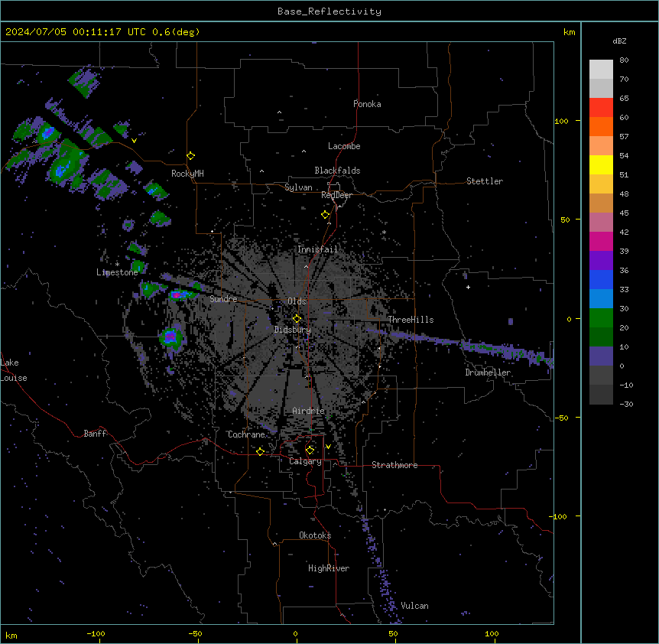The image size is (659, 644).
Task: Click the Cochrane label
Action: coord(246,434)
